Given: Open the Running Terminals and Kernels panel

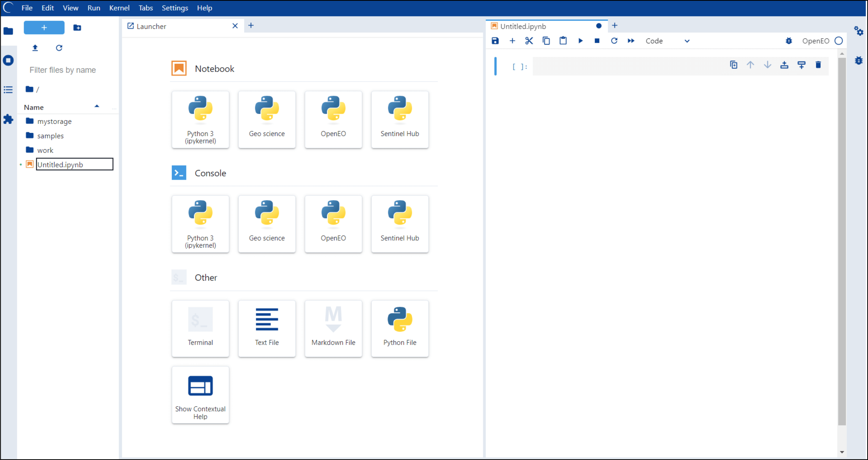Looking at the screenshot, I should 8,60.
